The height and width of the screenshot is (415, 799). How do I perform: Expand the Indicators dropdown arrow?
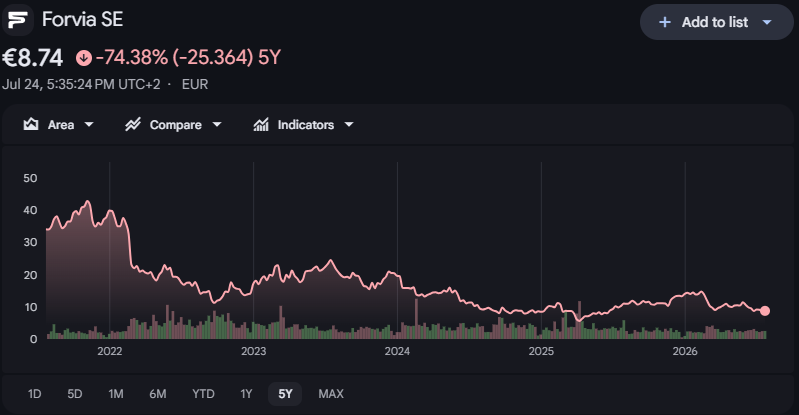coord(349,124)
